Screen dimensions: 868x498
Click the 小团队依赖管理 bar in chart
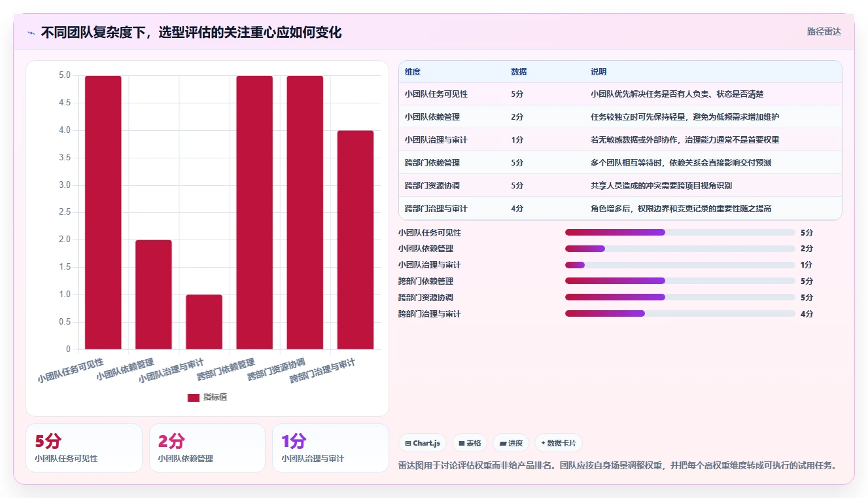coord(154,294)
